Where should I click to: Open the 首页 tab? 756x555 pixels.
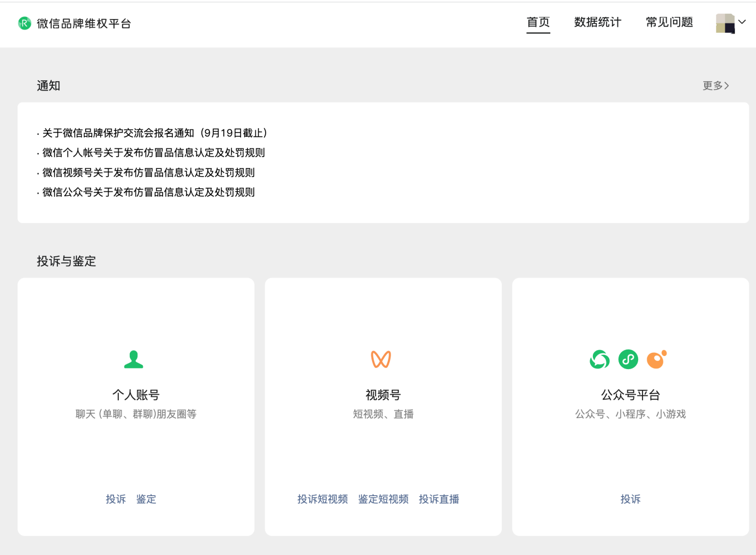pyautogui.click(x=538, y=22)
